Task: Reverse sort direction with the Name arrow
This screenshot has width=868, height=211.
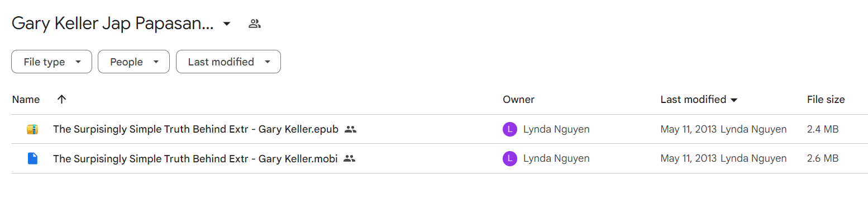Action: coord(61,100)
